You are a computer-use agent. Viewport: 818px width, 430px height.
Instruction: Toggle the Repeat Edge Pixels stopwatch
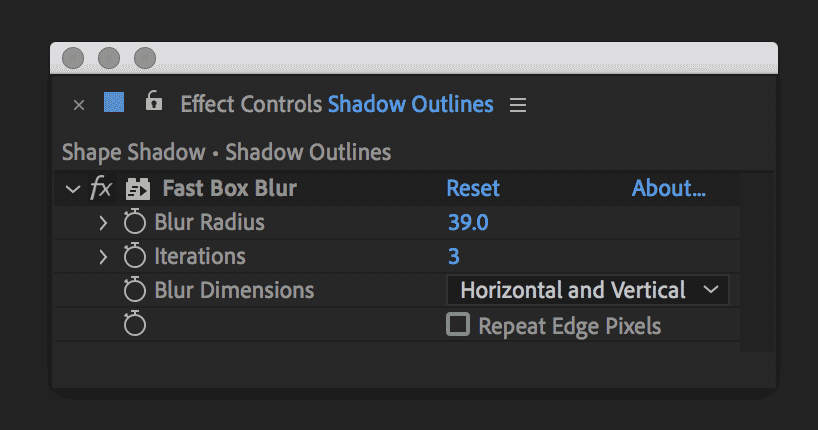click(x=134, y=324)
